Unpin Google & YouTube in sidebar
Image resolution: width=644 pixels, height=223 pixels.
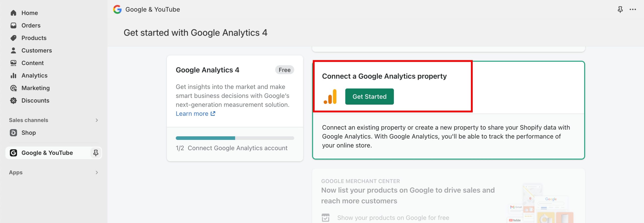96,153
